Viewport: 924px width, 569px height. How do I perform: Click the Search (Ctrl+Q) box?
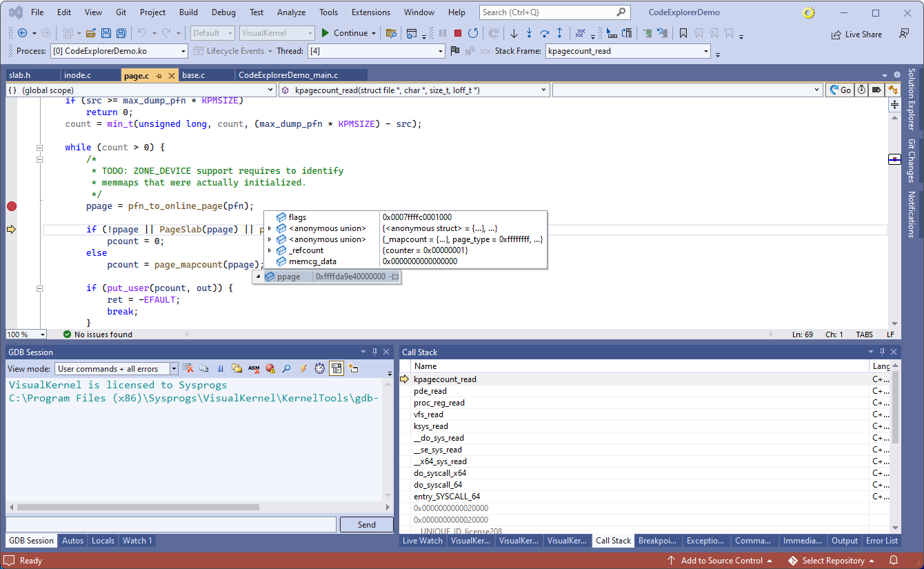click(x=554, y=12)
